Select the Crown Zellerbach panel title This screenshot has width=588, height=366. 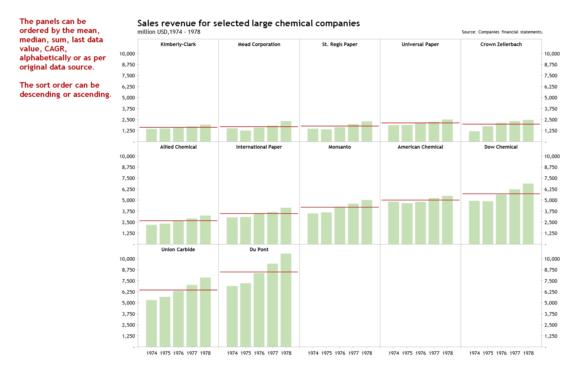[x=501, y=44]
